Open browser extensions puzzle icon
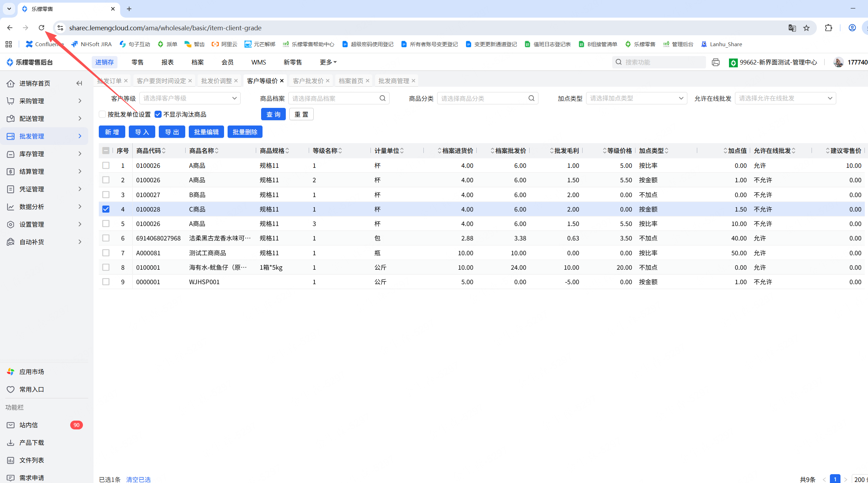868x483 pixels. tap(828, 28)
